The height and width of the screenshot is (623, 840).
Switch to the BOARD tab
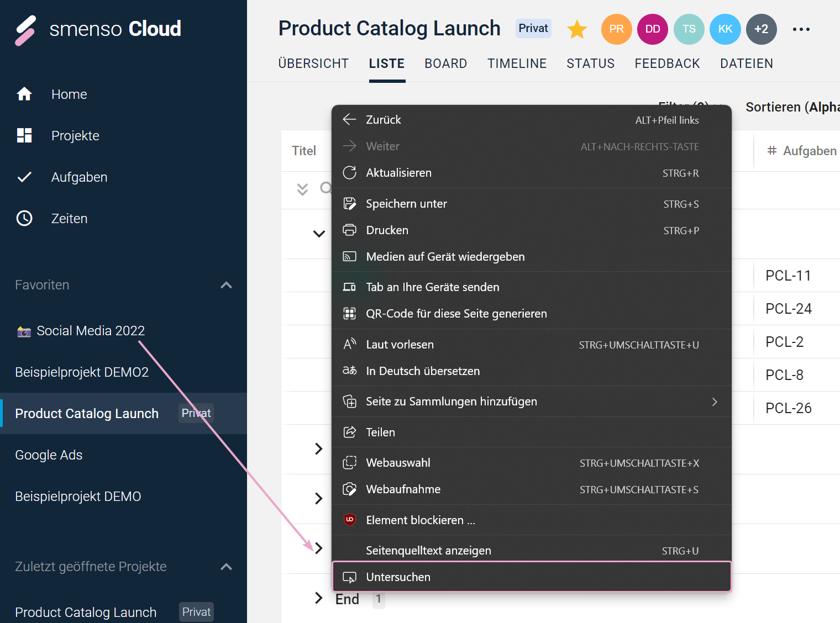click(x=446, y=64)
